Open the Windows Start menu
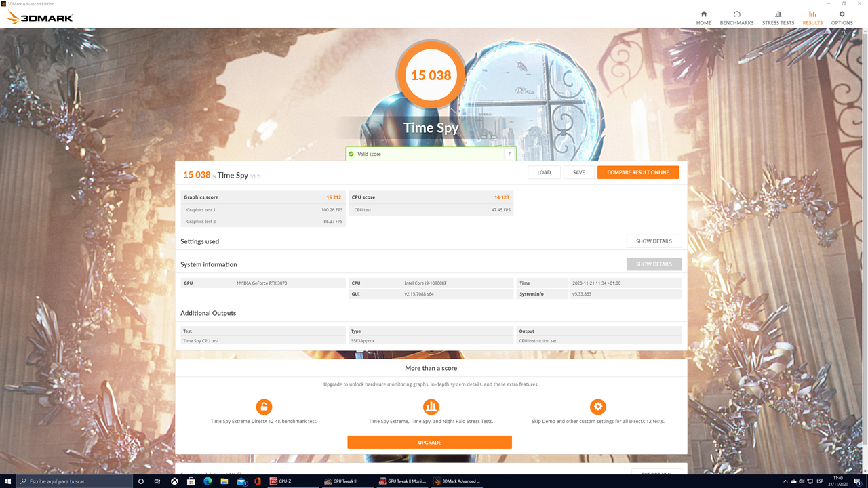 pos(8,481)
